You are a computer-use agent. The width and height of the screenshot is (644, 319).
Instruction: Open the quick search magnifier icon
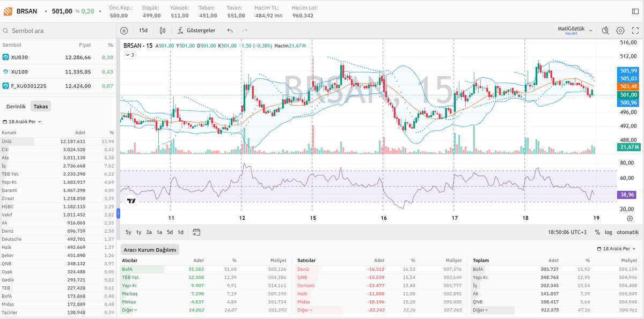click(x=605, y=31)
